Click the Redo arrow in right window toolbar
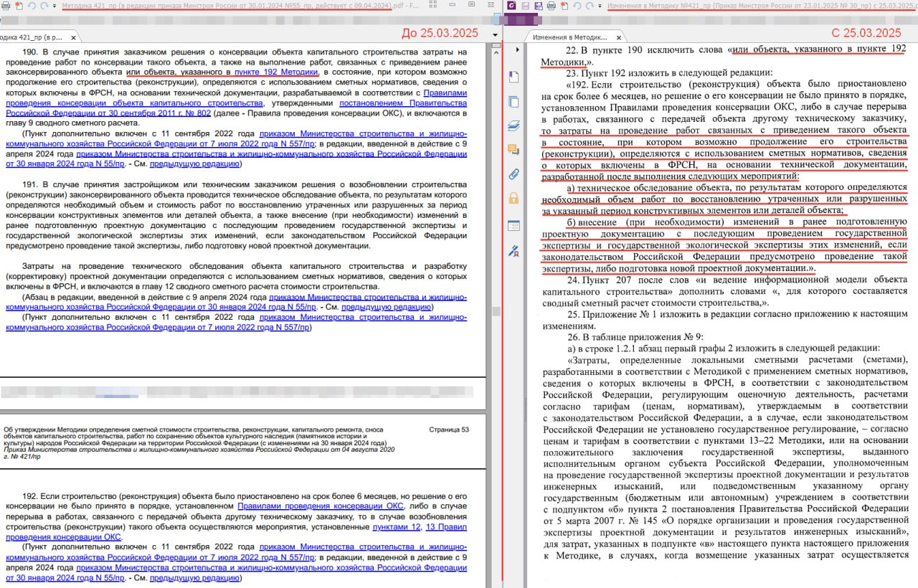The image size is (918, 588). click(590, 6)
